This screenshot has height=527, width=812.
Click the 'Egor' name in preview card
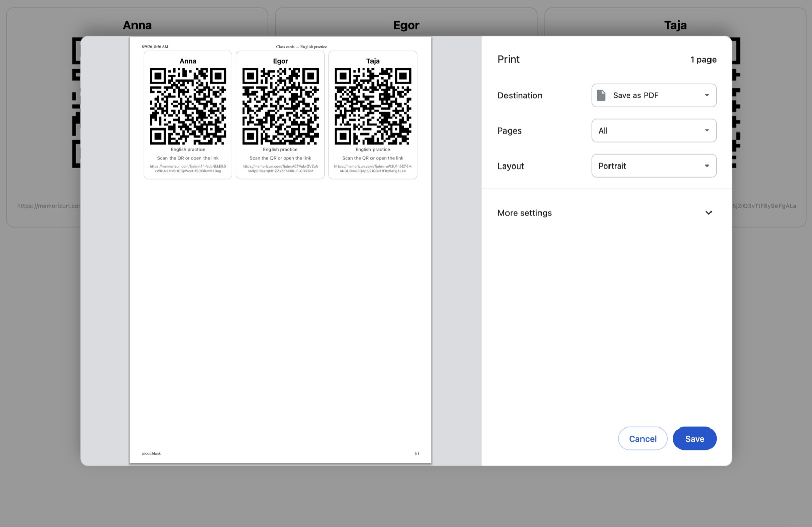280,61
